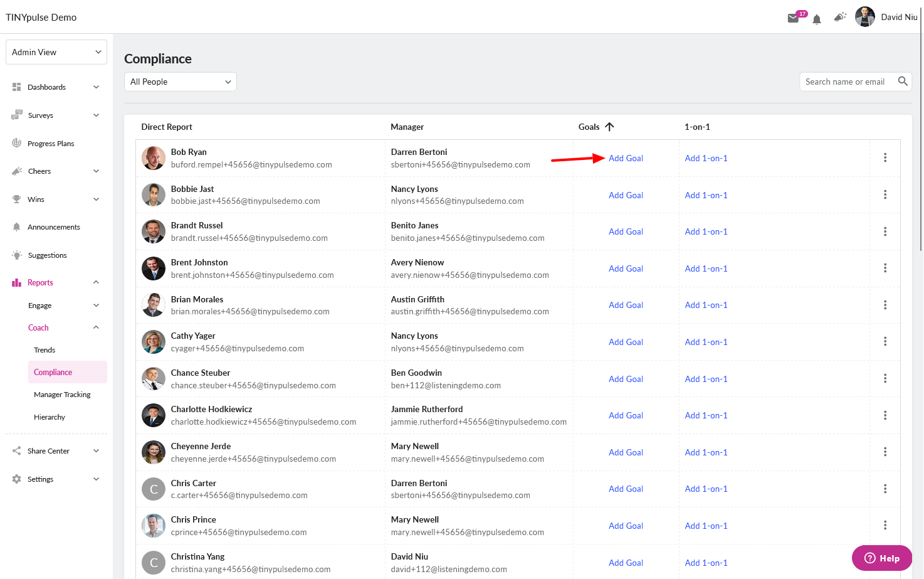This screenshot has height=579, width=924.
Task: Open David Niu's profile avatar
Action: (865, 17)
